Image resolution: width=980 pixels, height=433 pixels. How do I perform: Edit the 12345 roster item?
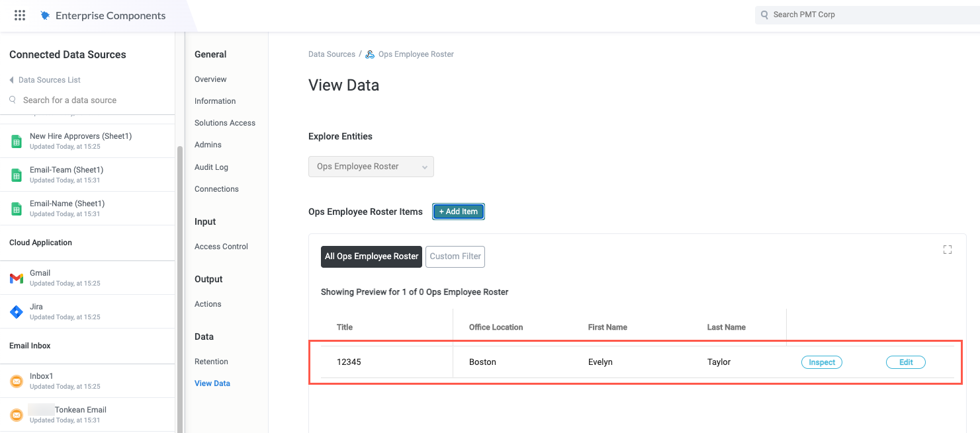(x=905, y=362)
